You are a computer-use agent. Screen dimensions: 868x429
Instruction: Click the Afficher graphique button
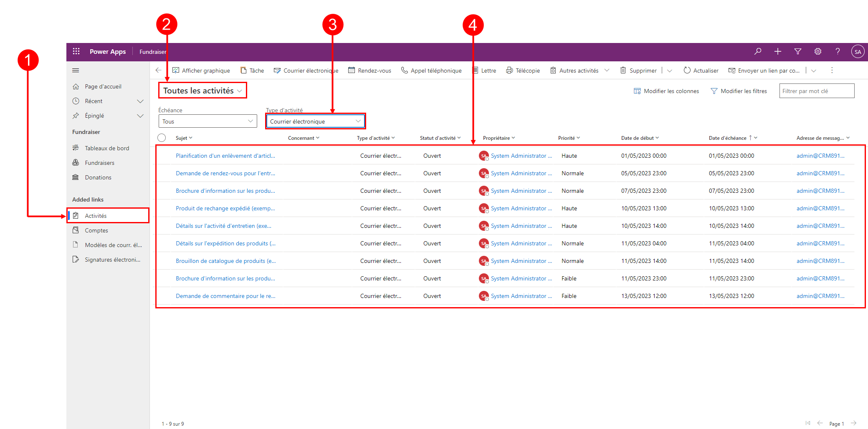(x=201, y=71)
